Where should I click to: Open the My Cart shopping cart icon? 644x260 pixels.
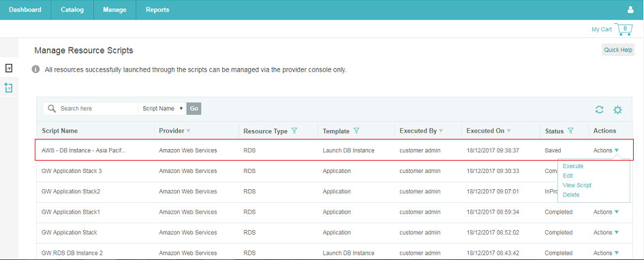coord(624,29)
